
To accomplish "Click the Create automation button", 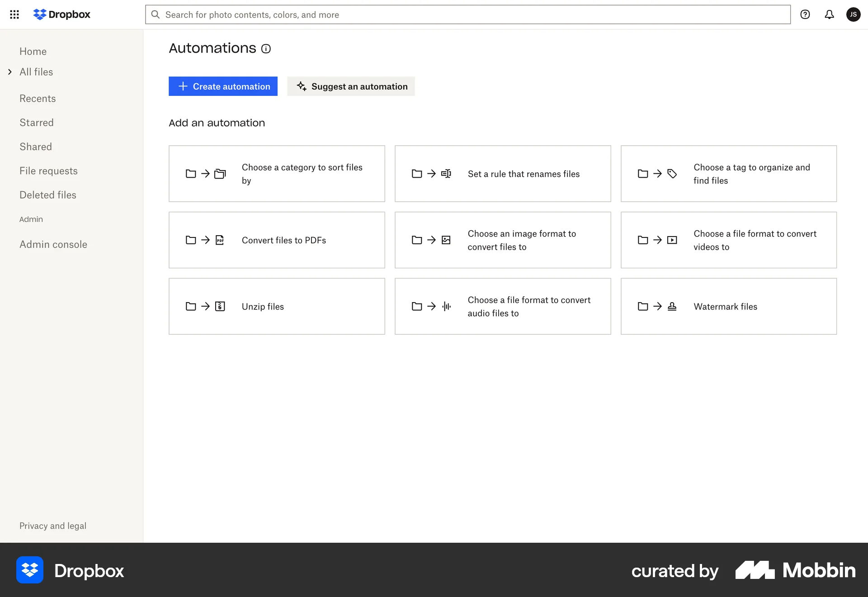I will click(x=223, y=86).
